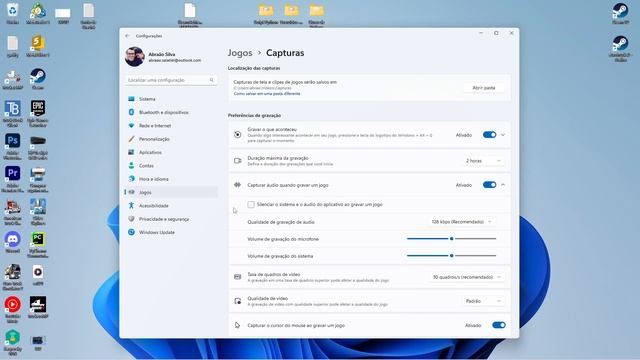Open the Adobe Premiere Pro desktop shortcut
640x360 pixels.
13,179
